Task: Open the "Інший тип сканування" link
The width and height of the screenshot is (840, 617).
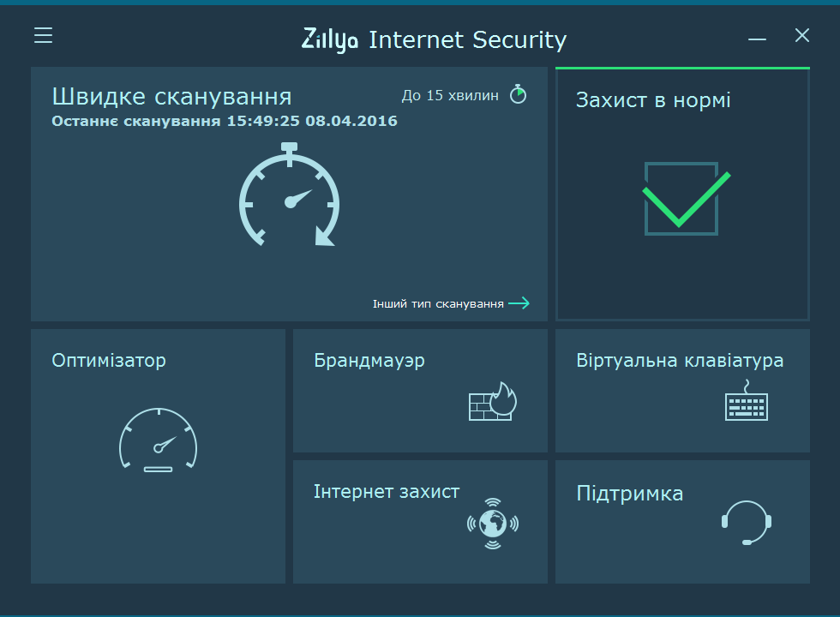Action: pyautogui.click(x=438, y=303)
